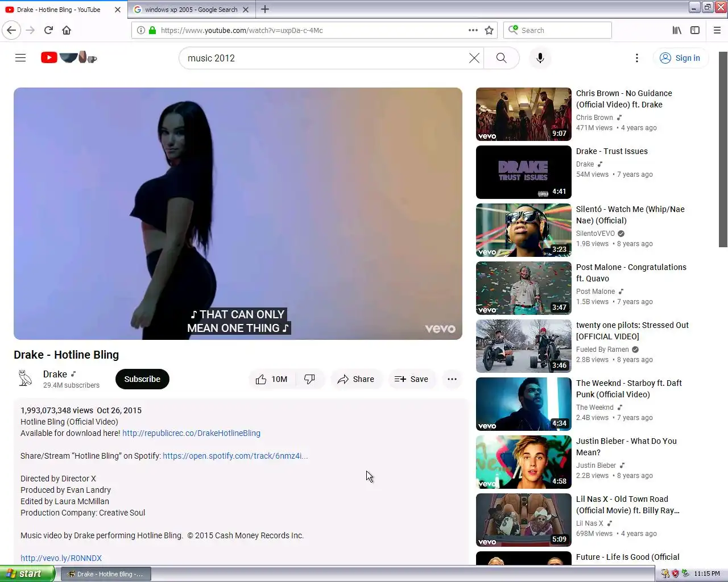Click the Drake channel name

55,374
